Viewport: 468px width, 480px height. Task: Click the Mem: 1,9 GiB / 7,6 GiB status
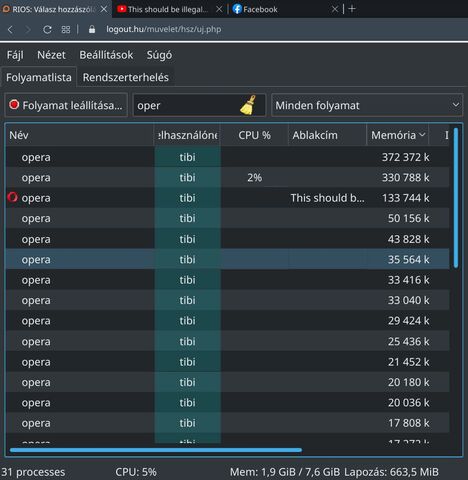pos(285,472)
